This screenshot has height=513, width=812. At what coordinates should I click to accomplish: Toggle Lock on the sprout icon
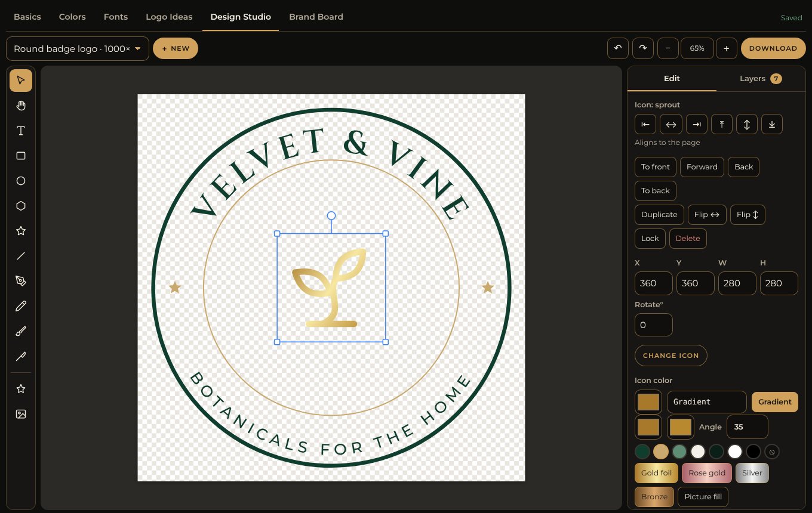click(x=650, y=239)
